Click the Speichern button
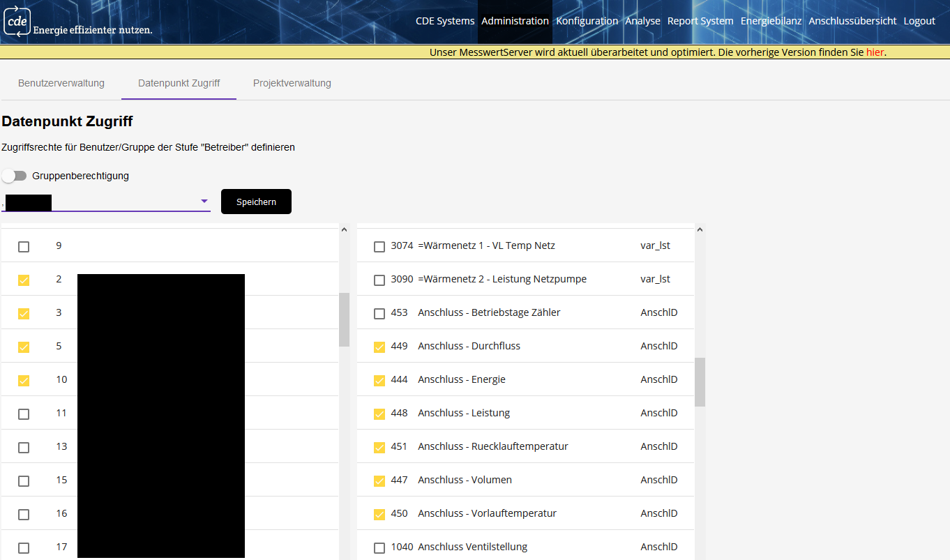The height and width of the screenshot is (560, 950). (256, 202)
